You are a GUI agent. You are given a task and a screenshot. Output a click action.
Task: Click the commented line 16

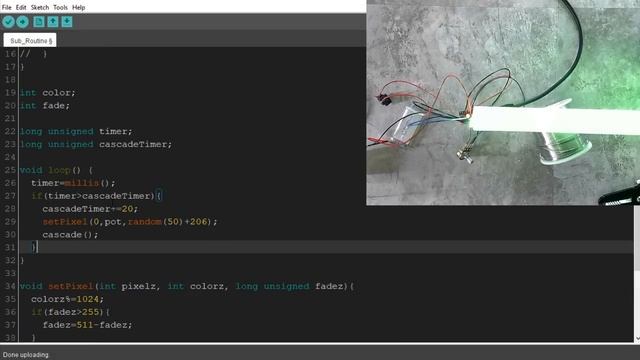click(33, 54)
